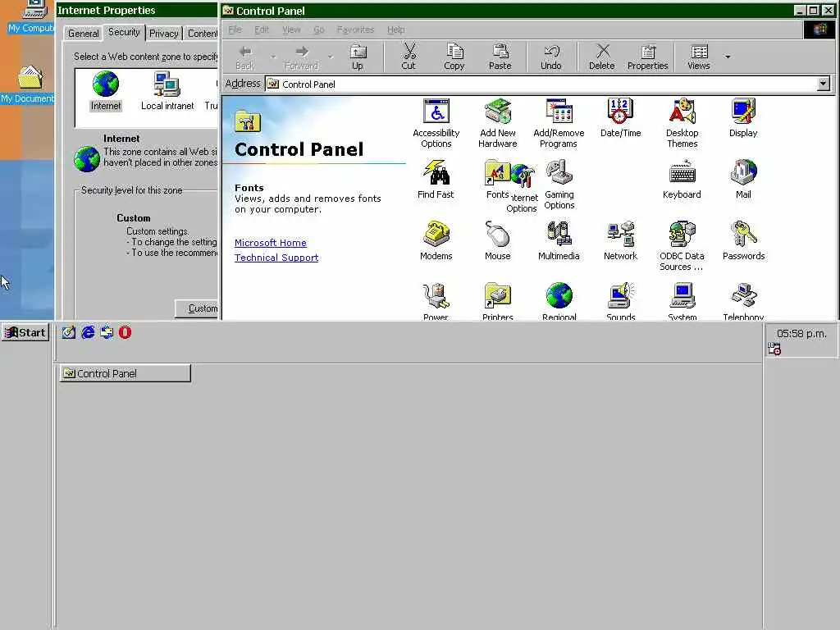Click the 05:58 p.m. taskbar clock
The width and height of the screenshot is (840, 630).
point(801,334)
